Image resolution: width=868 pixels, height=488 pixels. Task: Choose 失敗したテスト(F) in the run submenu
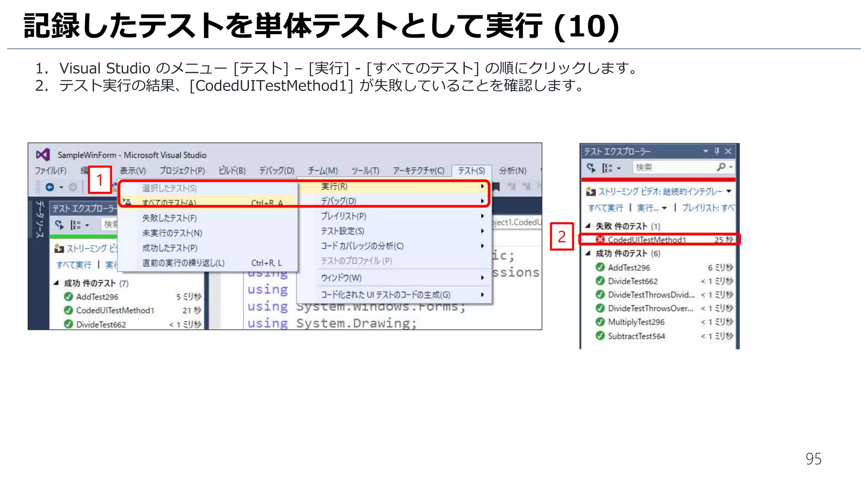[x=208, y=218]
